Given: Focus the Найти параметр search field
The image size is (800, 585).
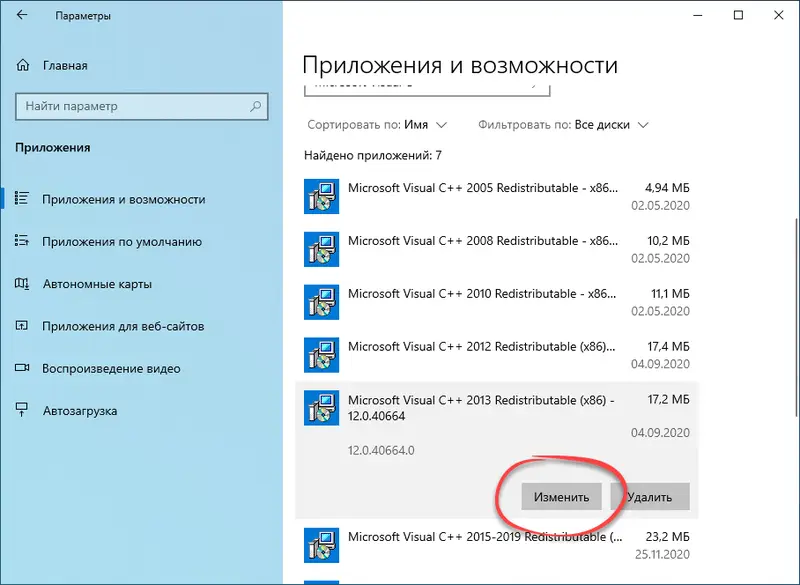Looking at the screenshot, I should (x=142, y=106).
